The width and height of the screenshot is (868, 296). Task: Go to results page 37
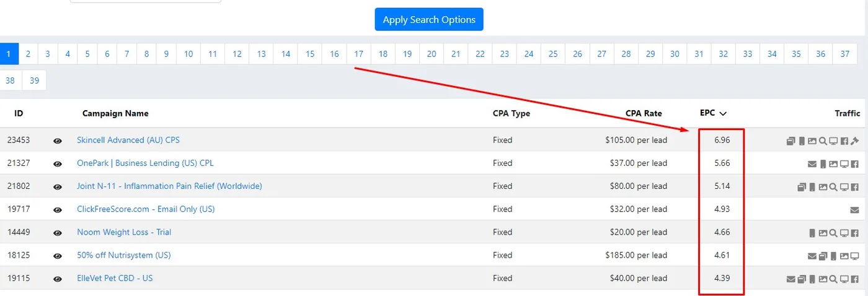[x=844, y=54]
